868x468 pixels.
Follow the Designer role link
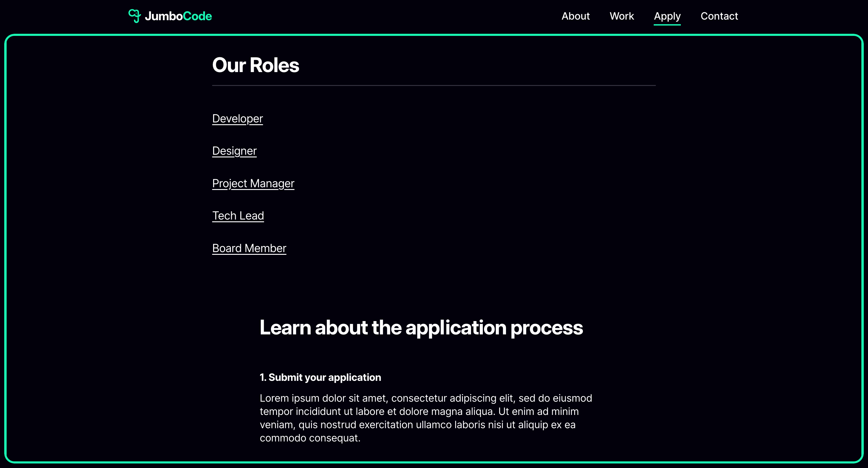pyautogui.click(x=234, y=151)
